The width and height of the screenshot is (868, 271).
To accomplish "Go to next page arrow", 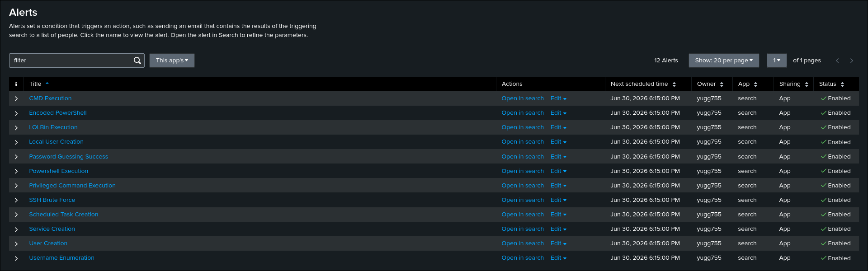I will (x=852, y=61).
